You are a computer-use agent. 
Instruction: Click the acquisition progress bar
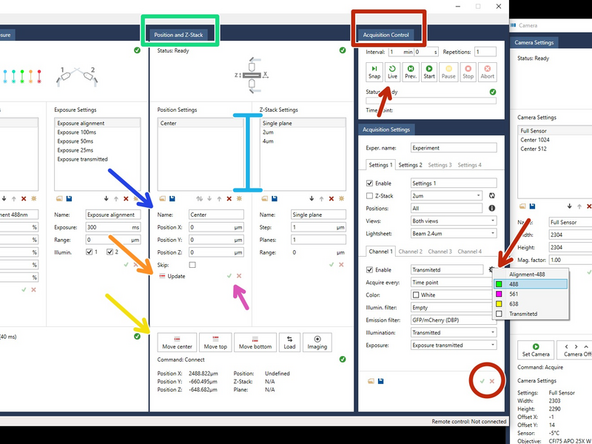[x=431, y=101]
